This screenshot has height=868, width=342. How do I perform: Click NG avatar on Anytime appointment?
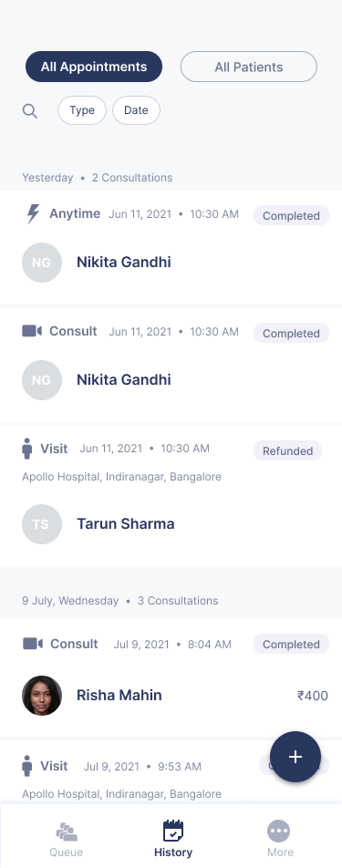(42, 263)
